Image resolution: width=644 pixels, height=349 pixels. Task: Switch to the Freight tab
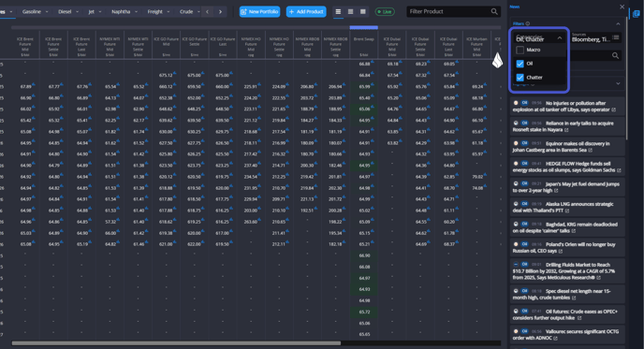tap(154, 12)
